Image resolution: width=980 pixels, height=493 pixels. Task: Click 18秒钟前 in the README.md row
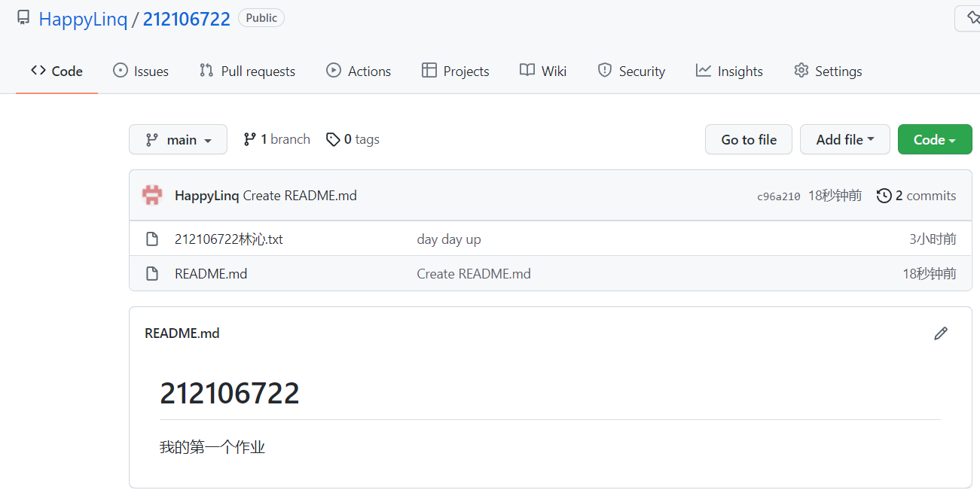coord(930,274)
